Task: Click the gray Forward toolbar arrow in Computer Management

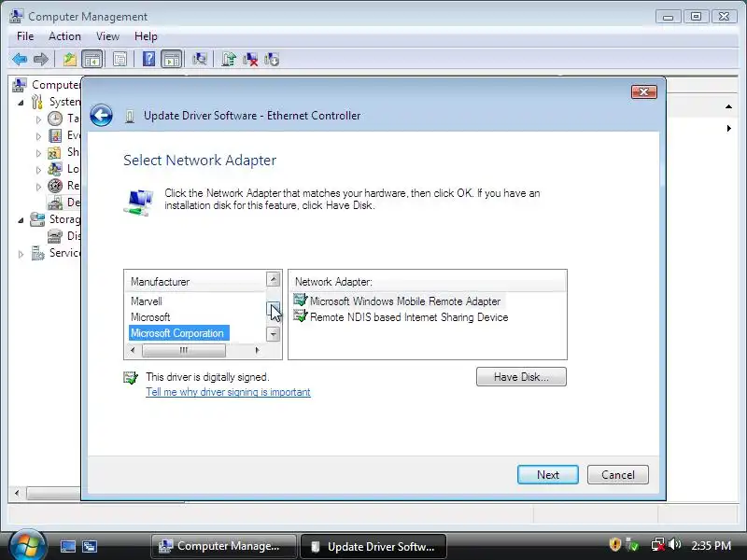Action: tap(41, 60)
